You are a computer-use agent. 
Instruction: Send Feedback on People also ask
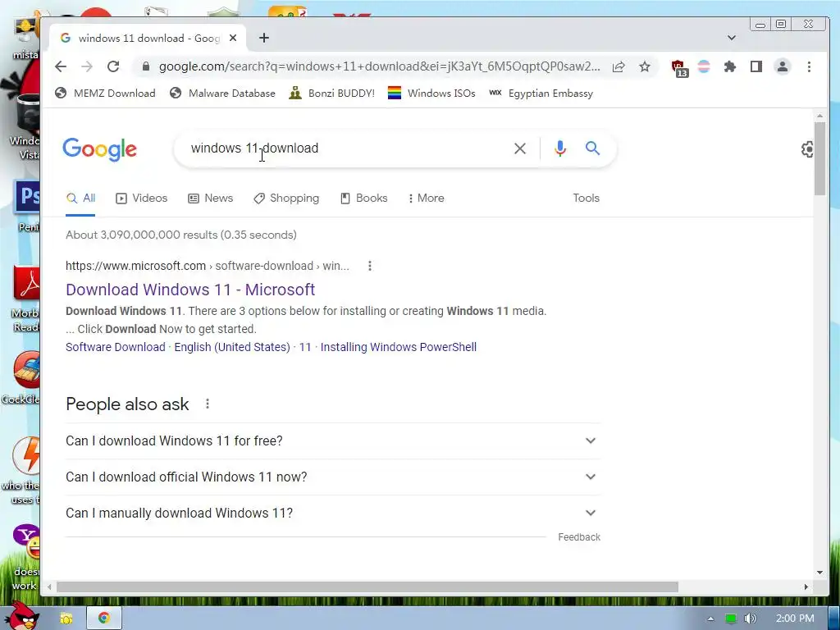click(x=579, y=537)
